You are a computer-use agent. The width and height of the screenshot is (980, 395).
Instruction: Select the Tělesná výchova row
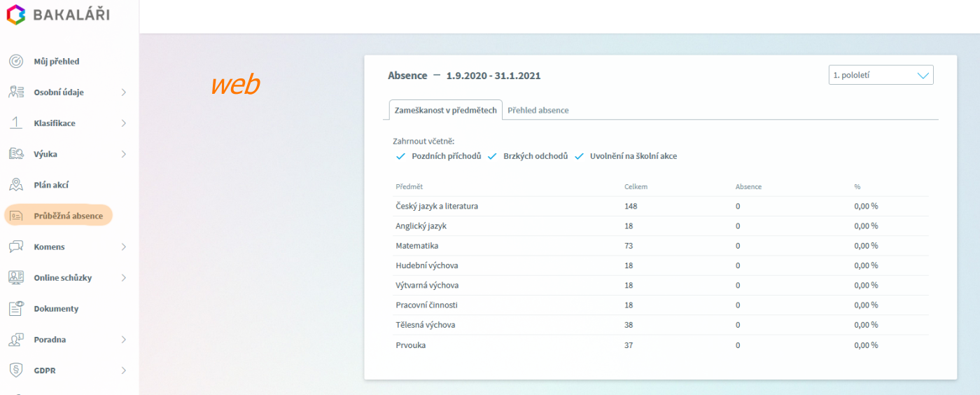click(661, 325)
